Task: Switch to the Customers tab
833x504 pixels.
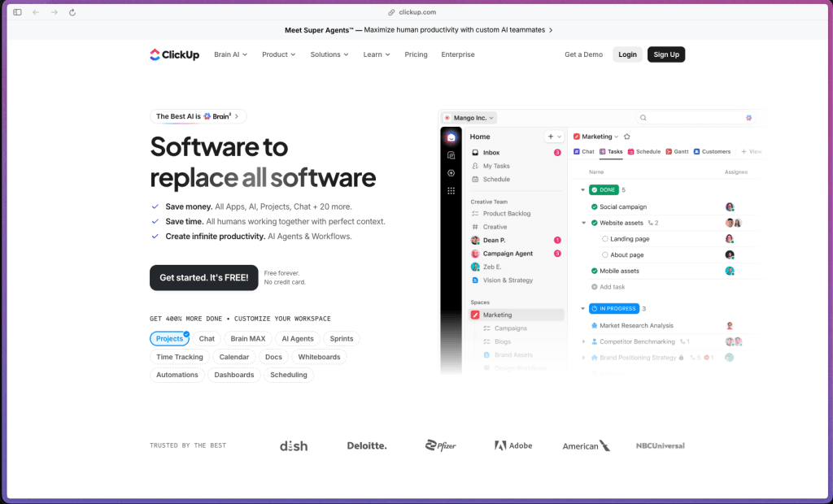Action: tap(713, 152)
